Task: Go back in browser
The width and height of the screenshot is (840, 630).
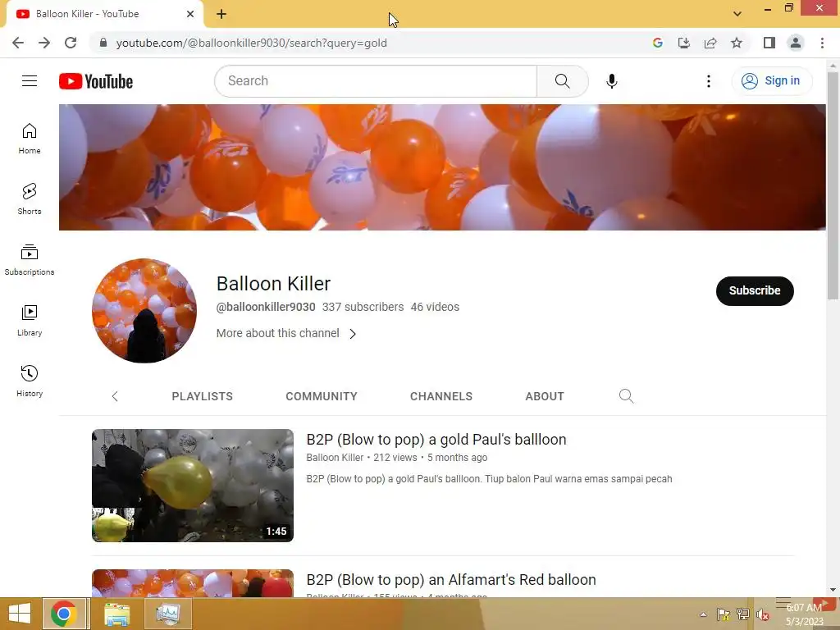Action: tap(18, 43)
